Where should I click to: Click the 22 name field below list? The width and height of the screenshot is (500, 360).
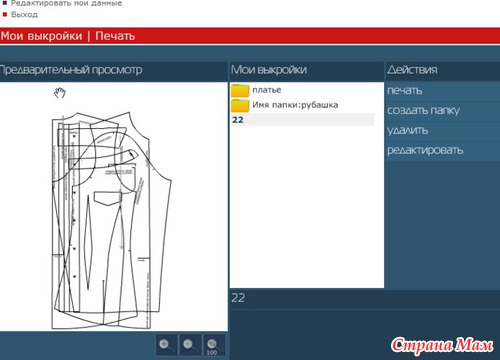click(x=365, y=298)
